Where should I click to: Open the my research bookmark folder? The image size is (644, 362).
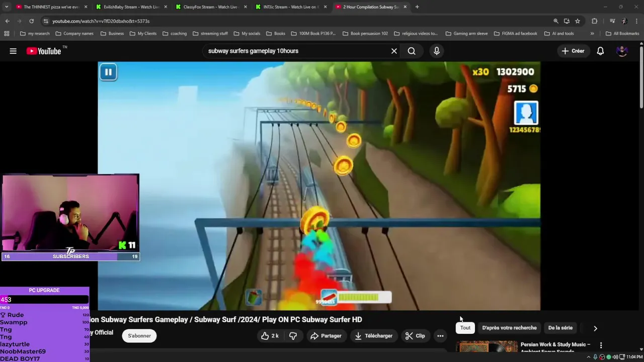pyautogui.click(x=35, y=34)
